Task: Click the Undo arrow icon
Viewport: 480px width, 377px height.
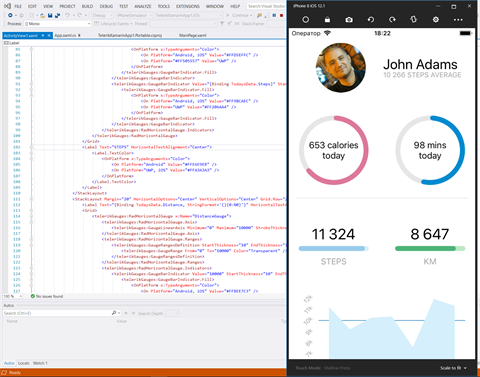Action: (68, 15)
